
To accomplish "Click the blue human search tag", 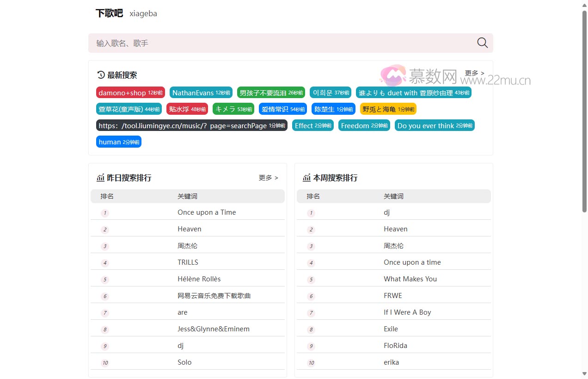I will click(118, 142).
